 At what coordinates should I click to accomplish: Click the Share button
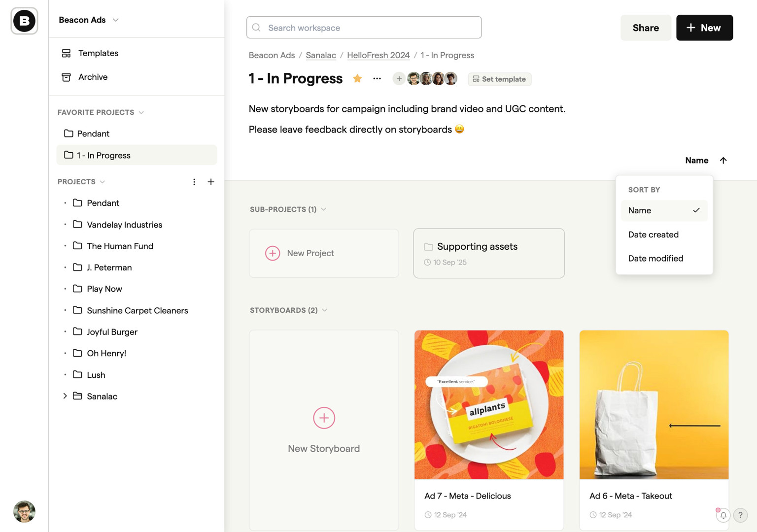point(646,28)
